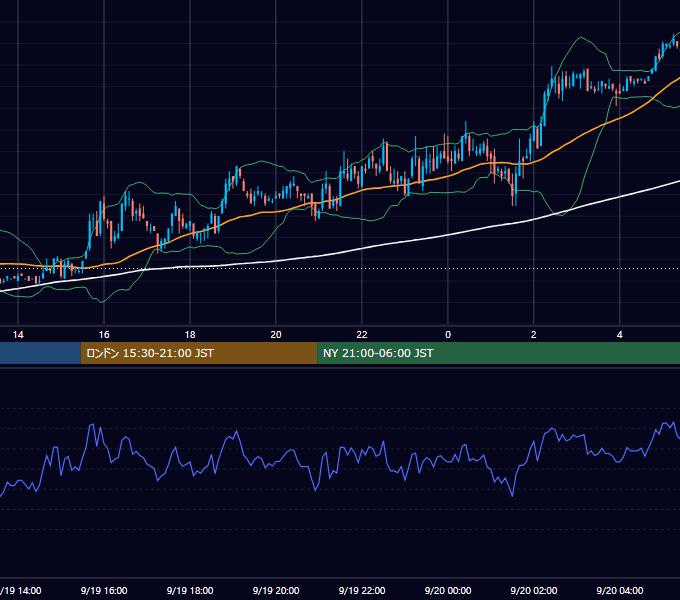The height and width of the screenshot is (600, 680).
Task: Click the 9/19 22:00 date label
Action: click(362, 590)
